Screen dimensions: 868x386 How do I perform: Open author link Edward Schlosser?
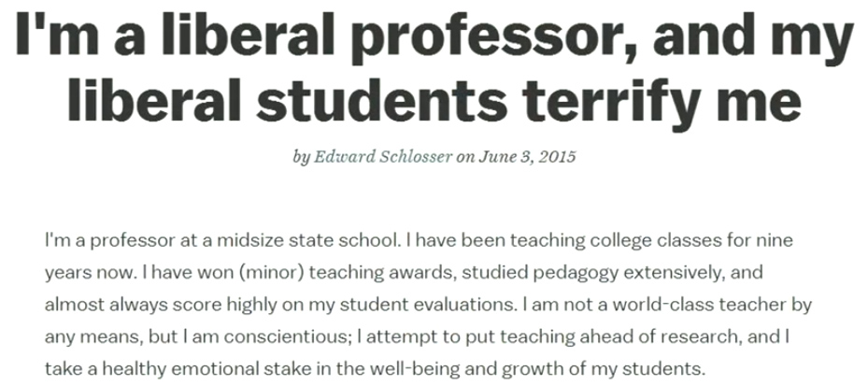coord(383,157)
